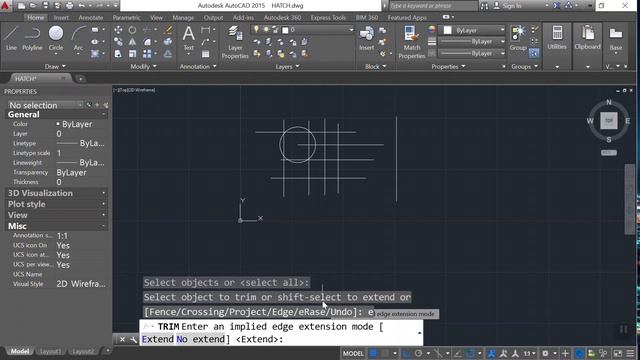Click the Stretch tool icon

tap(118, 53)
